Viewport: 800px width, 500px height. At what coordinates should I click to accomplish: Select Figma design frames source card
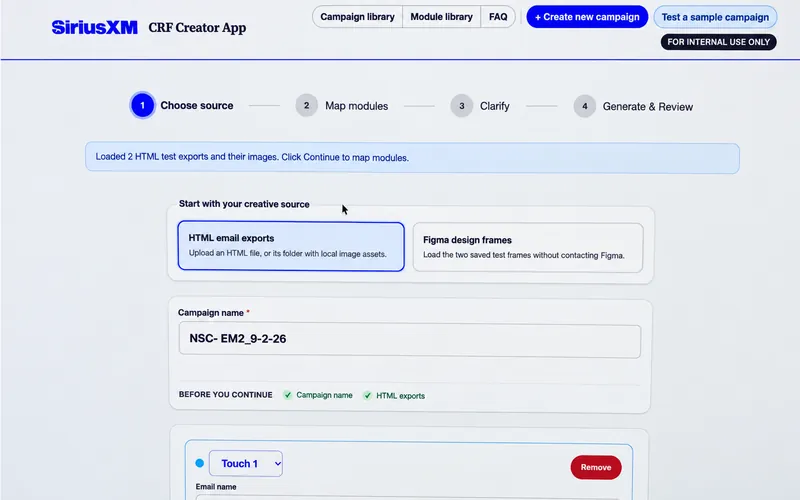(x=528, y=247)
